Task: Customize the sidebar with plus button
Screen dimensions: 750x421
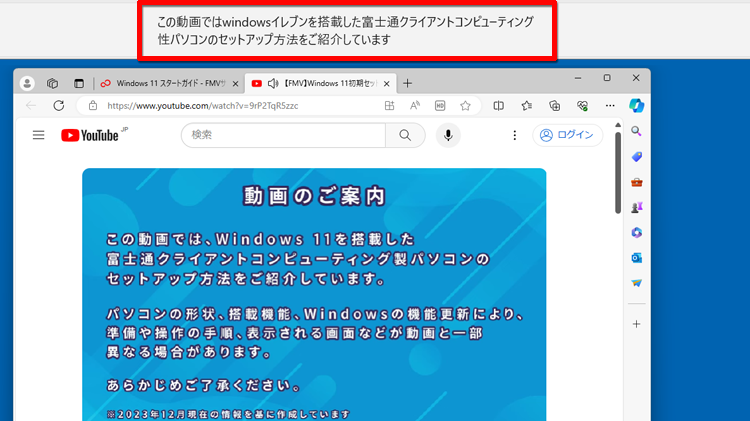Action: tap(636, 324)
